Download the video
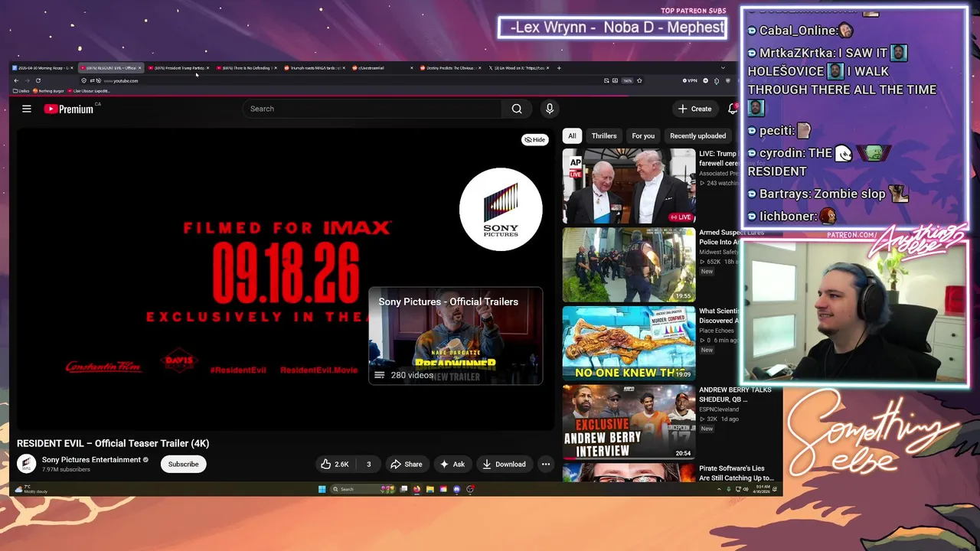Screen dimensions: 980x551 [x=504, y=464]
